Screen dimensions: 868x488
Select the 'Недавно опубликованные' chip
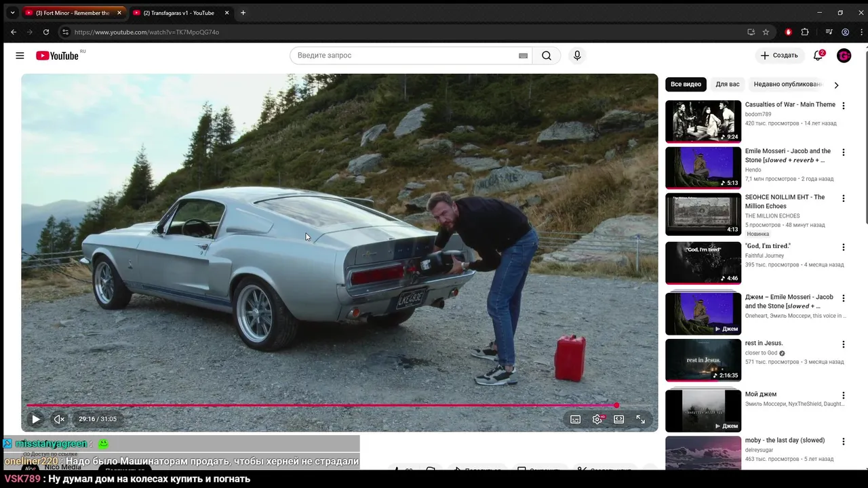787,84
